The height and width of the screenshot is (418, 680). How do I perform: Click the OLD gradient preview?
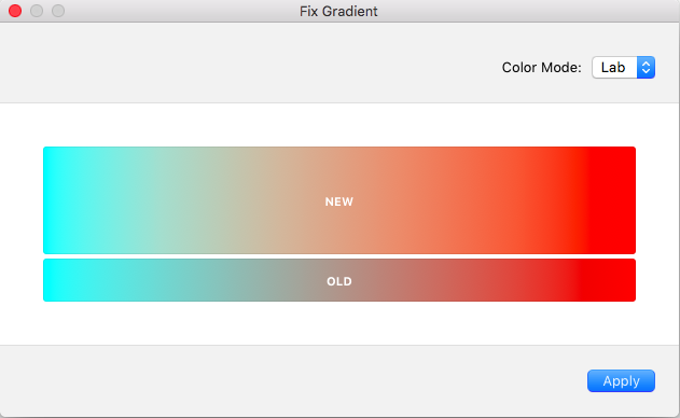339,280
